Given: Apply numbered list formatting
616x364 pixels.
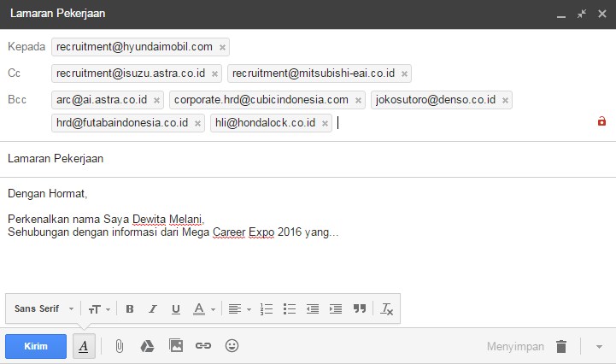Looking at the screenshot, I should [267, 309].
